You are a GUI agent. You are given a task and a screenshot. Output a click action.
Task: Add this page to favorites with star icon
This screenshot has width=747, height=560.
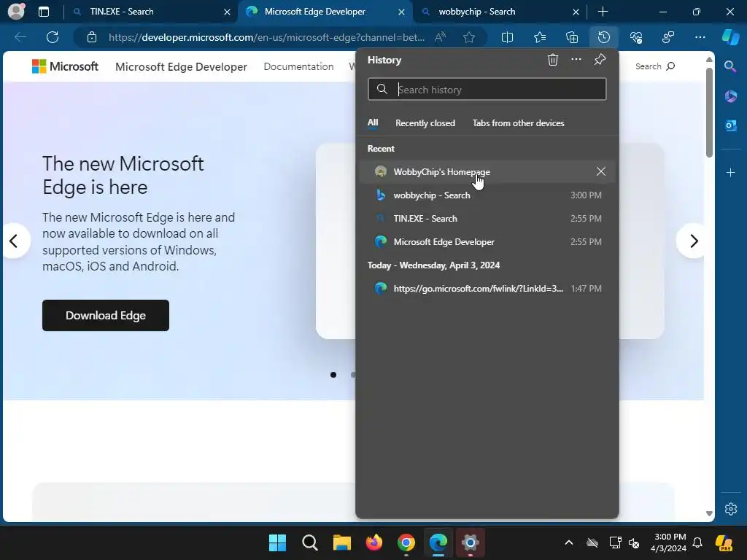pos(469,37)
